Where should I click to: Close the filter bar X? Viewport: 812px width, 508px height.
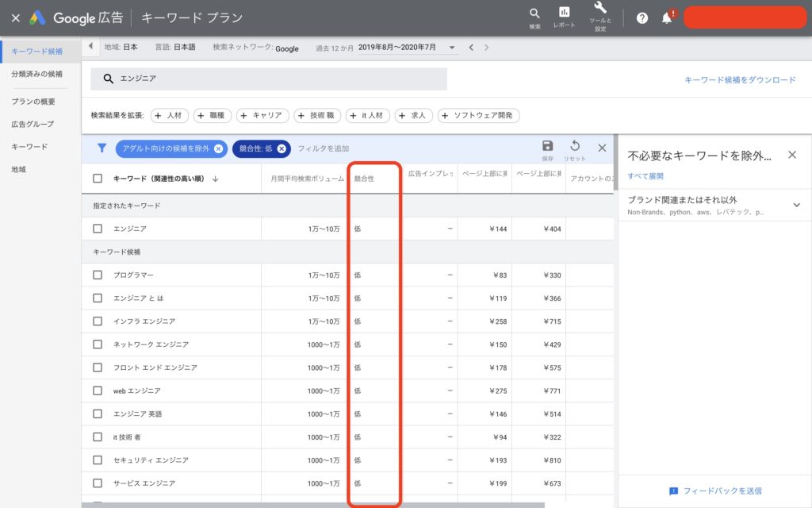(x=602, y=148)
